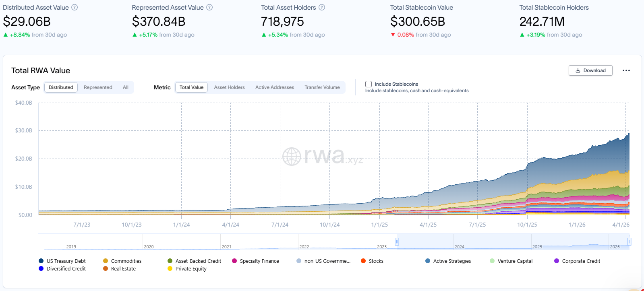This screenshot has height=291, width=644.
Task: Click the left range slider handle
Action: point(397,241)
